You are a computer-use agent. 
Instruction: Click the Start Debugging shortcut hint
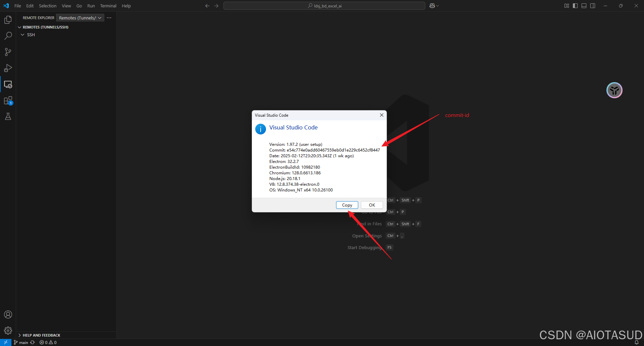pos(370,248)
